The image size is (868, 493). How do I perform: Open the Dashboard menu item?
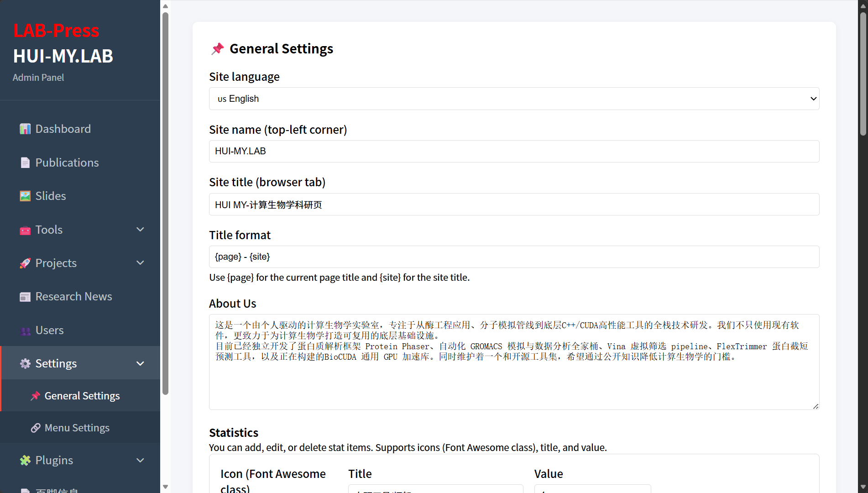[x=80, y=129]
